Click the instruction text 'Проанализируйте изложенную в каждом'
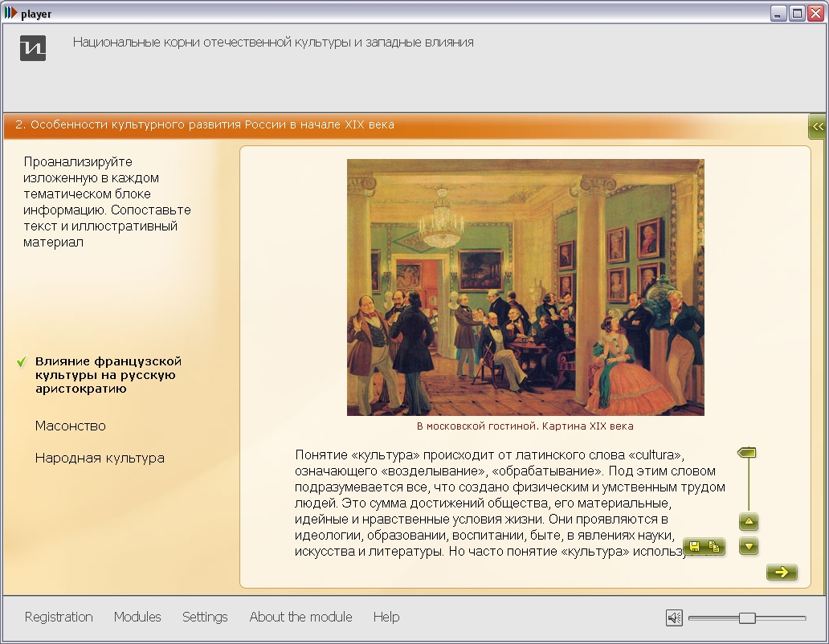The image size is (829, 644). point(107,202)
